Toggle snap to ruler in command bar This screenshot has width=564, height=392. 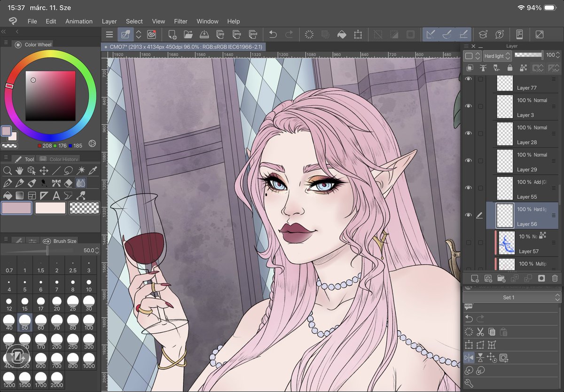430,34
